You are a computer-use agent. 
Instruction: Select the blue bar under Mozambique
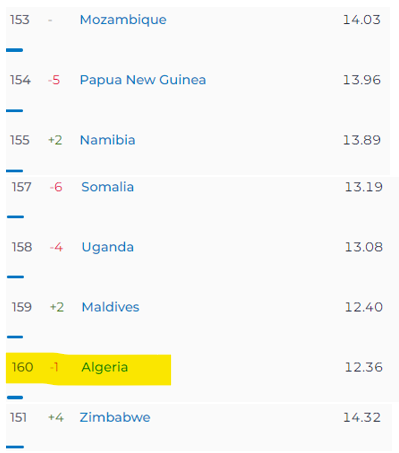(x=14, y=50)
